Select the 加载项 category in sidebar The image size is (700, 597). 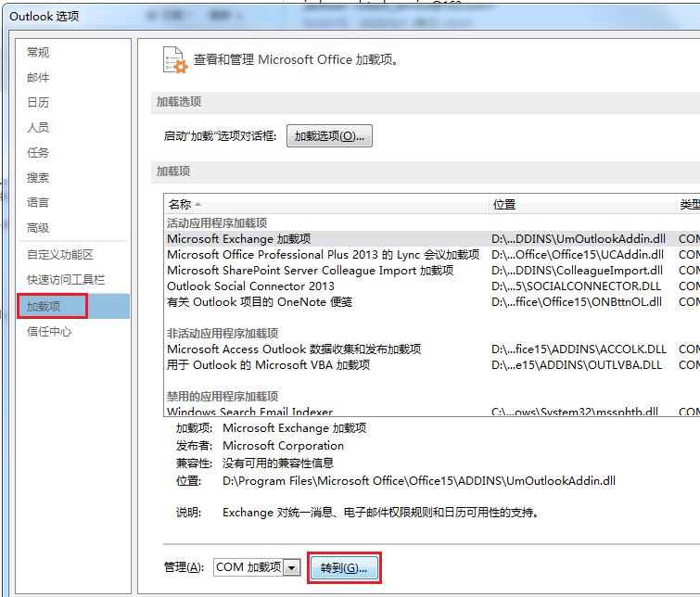(x=73, y=306)
